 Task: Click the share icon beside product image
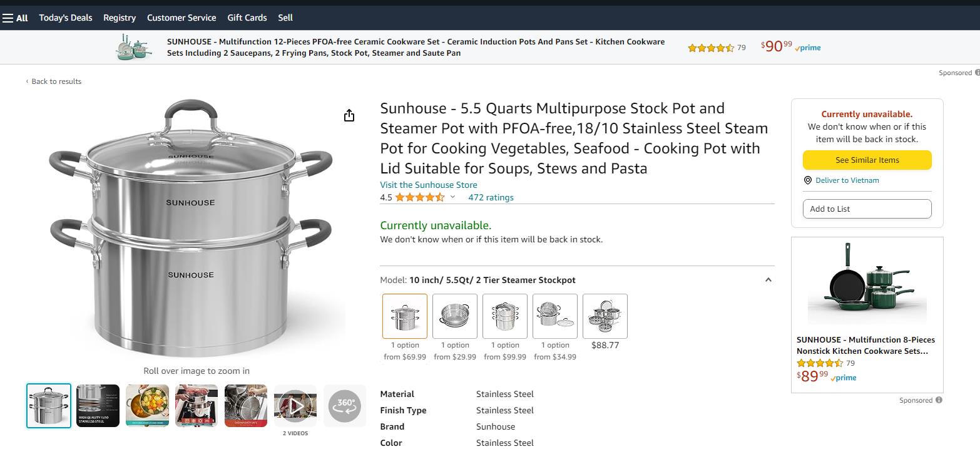[349, 115]
